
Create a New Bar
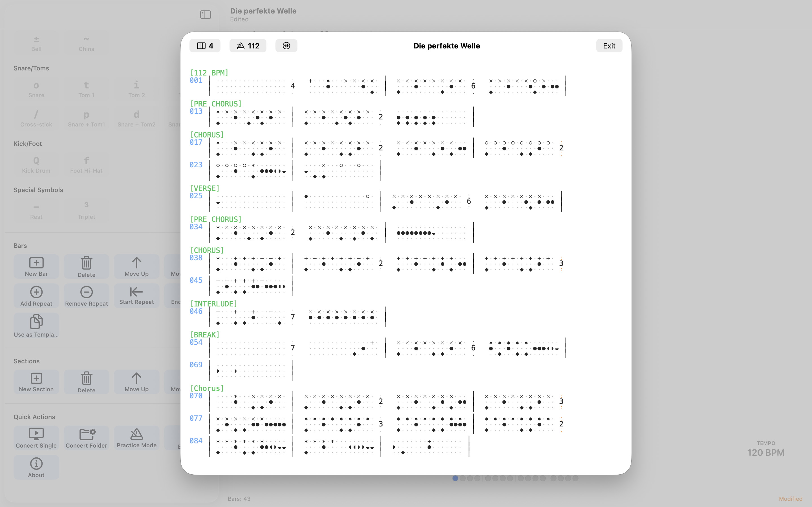pos(36,266)
